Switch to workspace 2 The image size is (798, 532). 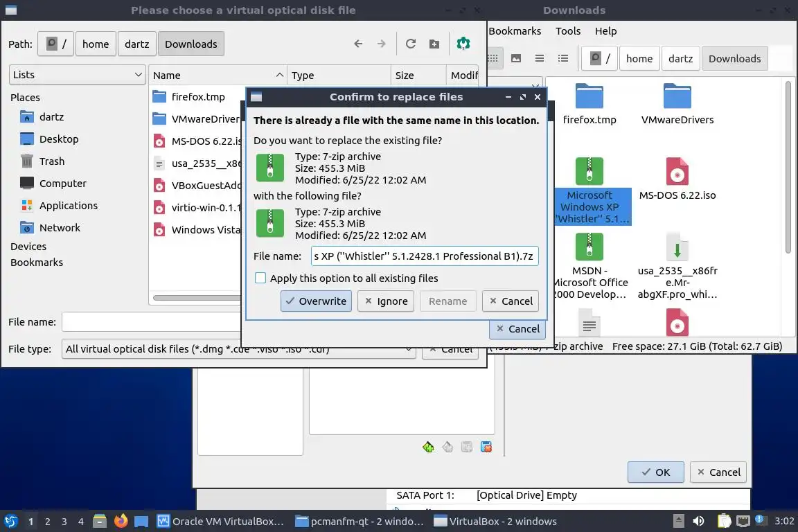pos(47,522)
